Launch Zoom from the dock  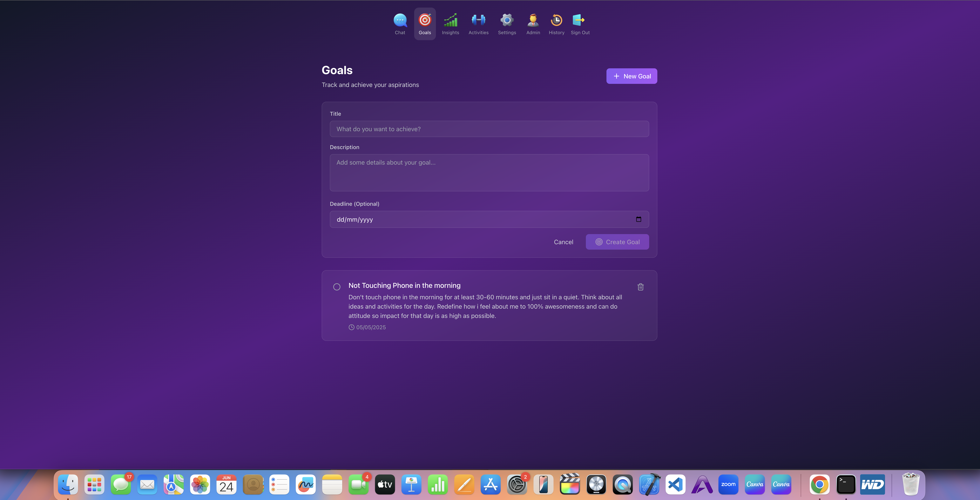tap(728, 484)
